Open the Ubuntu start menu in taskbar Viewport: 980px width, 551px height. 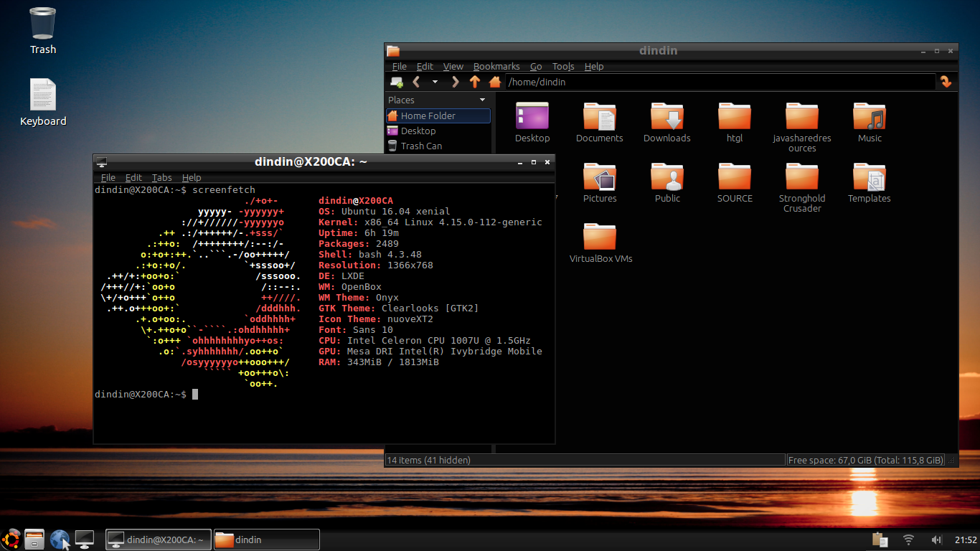click(x=11, y=540)
